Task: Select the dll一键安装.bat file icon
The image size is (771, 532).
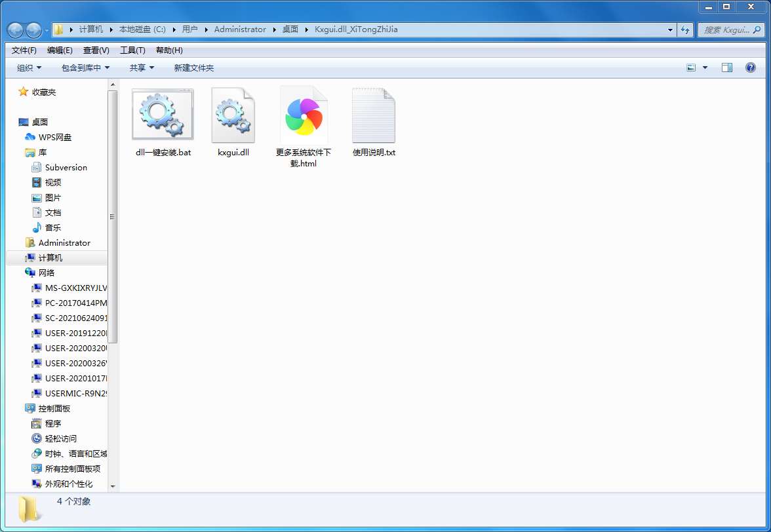Action: pyautogui.click(x=163, y=115)
